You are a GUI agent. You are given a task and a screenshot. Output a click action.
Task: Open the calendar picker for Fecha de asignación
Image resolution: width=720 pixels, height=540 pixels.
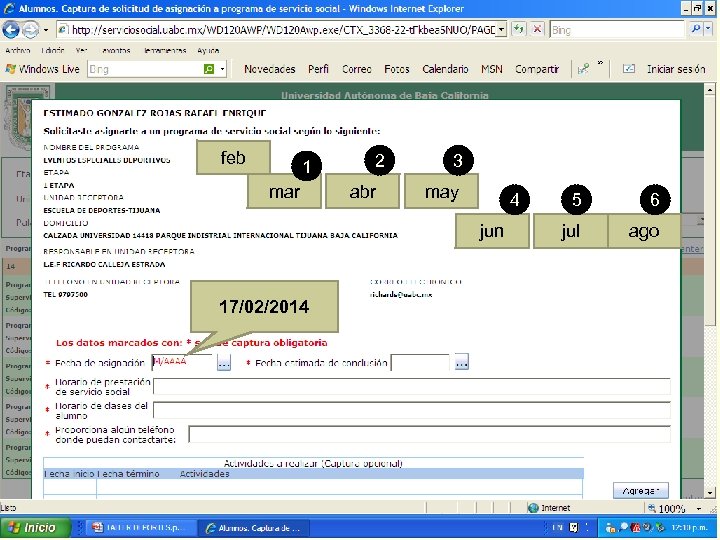pyautogui.click(x=224, y=363)
